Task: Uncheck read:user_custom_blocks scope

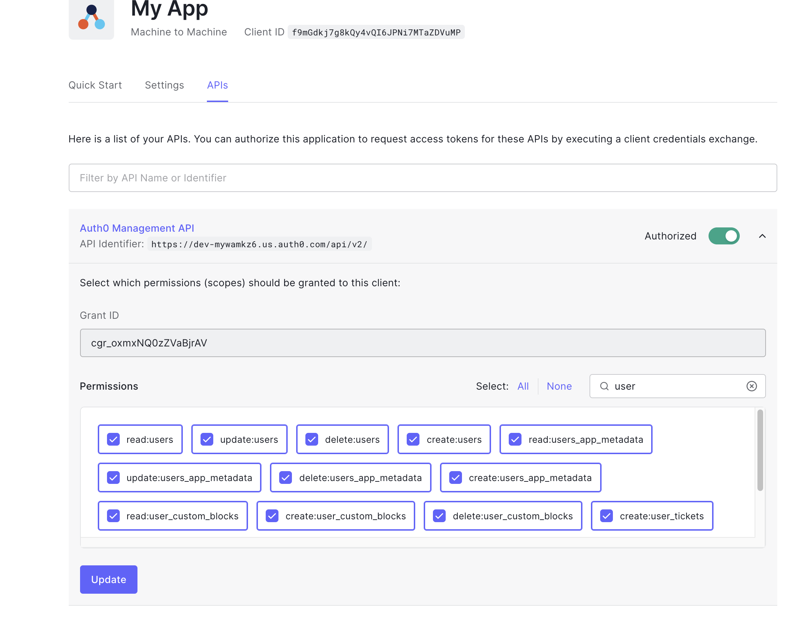Action: [x=113, y=515]
